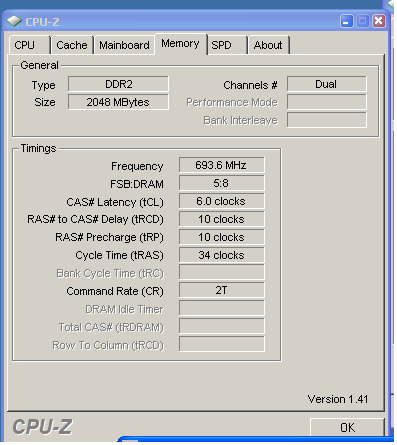This screenshot has width=397, height=445.
Task: Click the RAS# Precharge (tRP) label
Action: pyautogui.click(x=109, y=237)
